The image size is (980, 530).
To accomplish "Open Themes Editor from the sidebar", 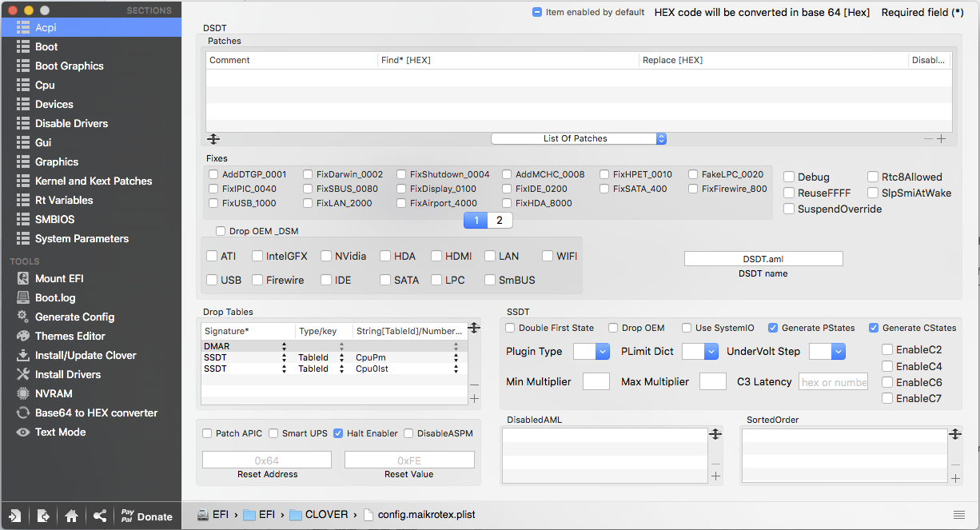I will pos(22,336).
